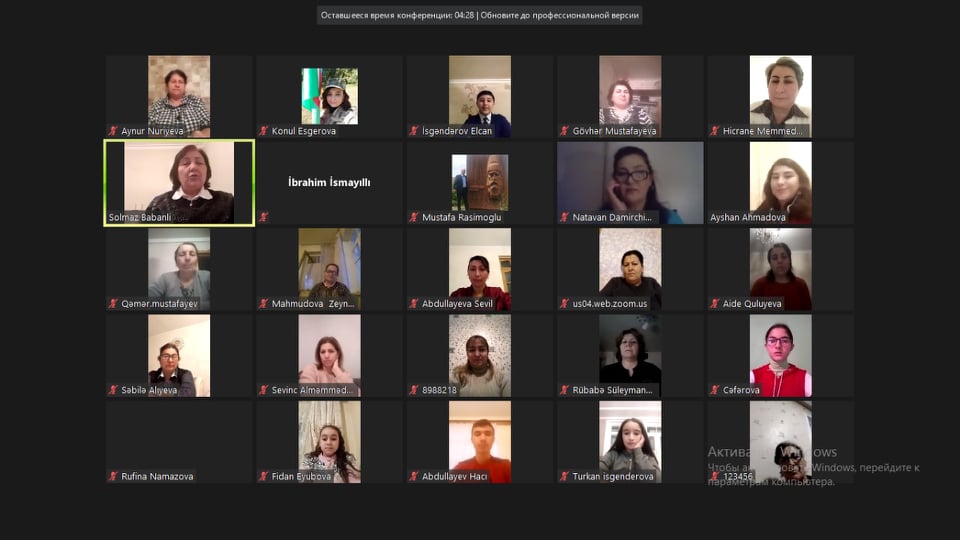Click the remaining conference time banner text
The height and width of the screenshot is (540, 960).
(x=396, y=16)
